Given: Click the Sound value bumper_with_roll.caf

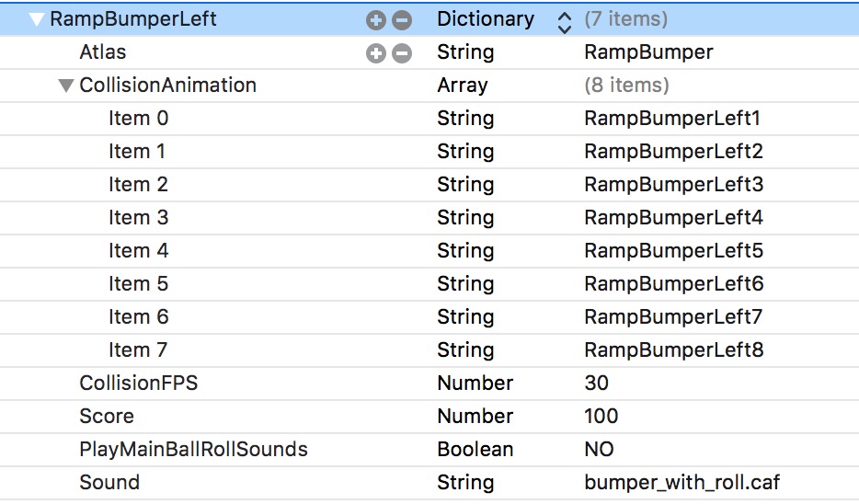Looking at the screenshot, I should point(681,483).
